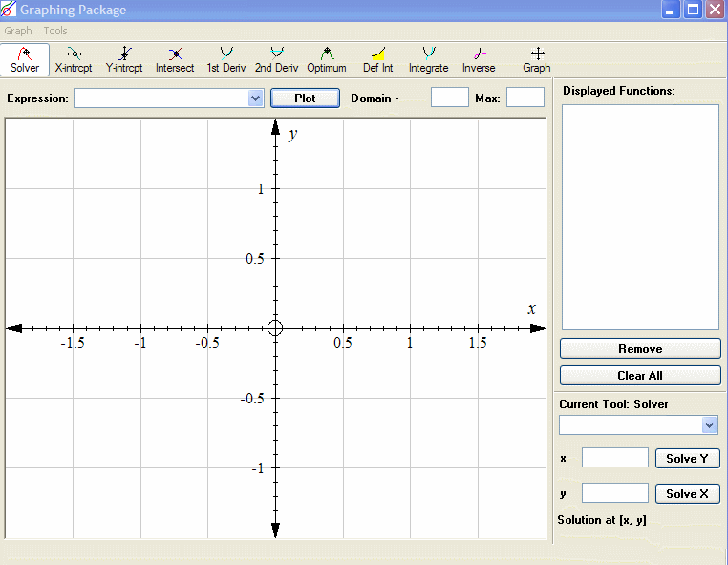This screenshot has width=728, height=565.
Task: Open the Def Int tool
Action: click(x=378, y=60)
